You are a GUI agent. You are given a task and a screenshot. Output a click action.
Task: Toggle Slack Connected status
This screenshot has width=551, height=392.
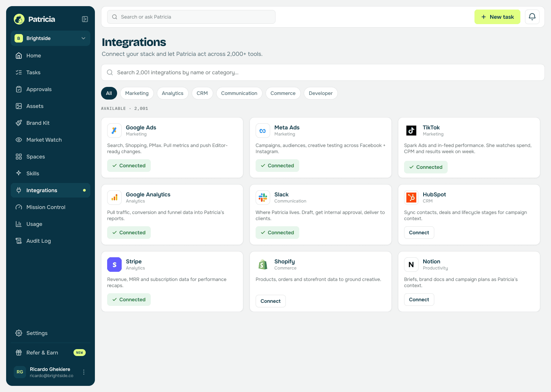pyautogui.click(x=277, y=233)
